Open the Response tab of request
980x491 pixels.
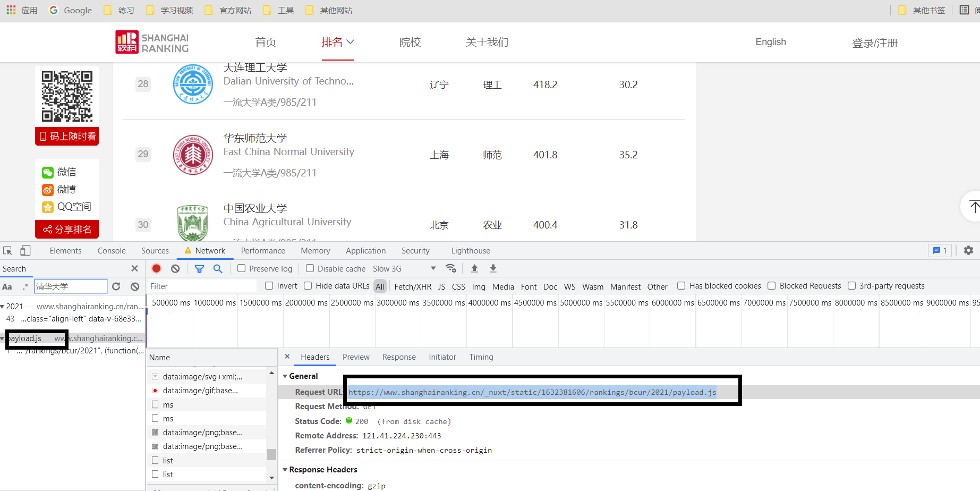pyautogui.click(x=399, y=357)
